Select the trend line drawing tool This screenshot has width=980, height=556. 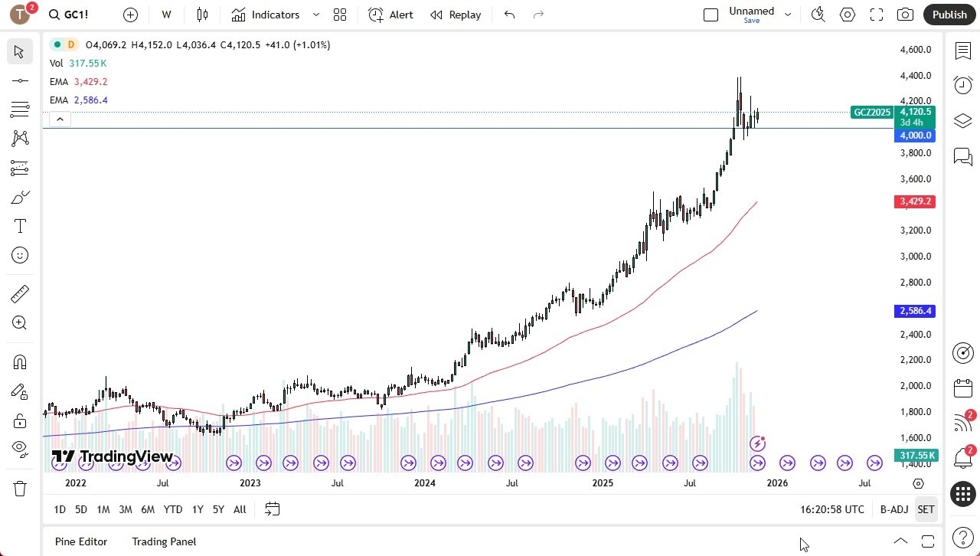[x=19, y=80]
